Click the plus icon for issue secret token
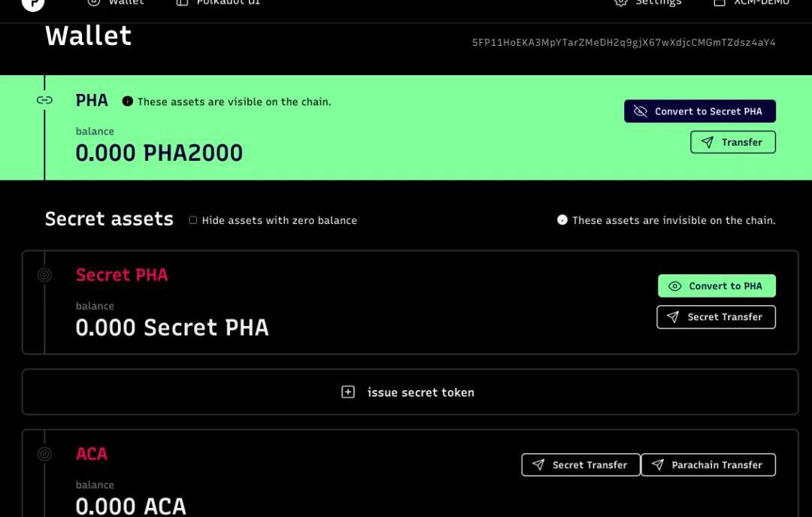This screenshot has width=812, height=517. click(x=348, y=392)
